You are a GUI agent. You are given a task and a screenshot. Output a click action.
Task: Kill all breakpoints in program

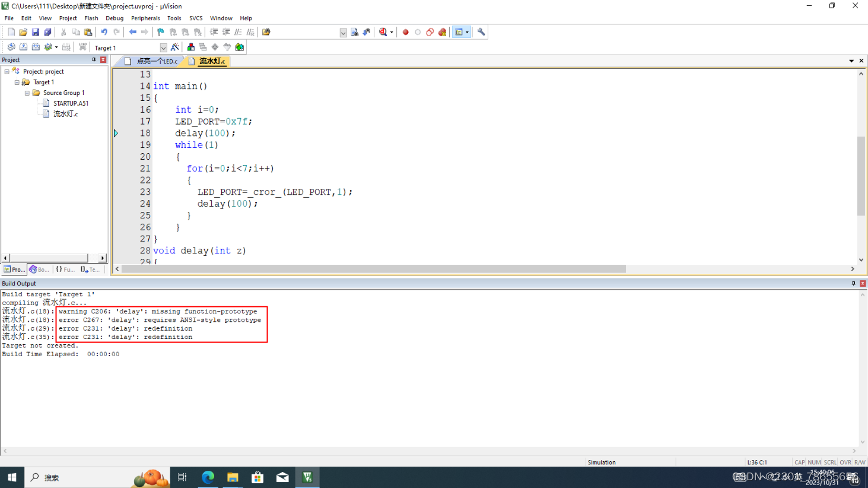pos(443,31)
